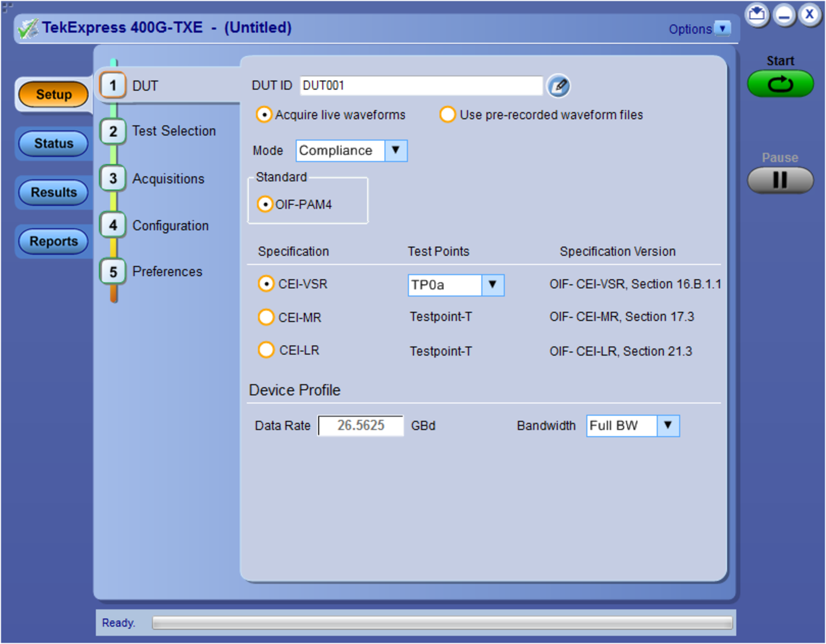
Task: Pause execution using the Pause icon
Action: 780,181
